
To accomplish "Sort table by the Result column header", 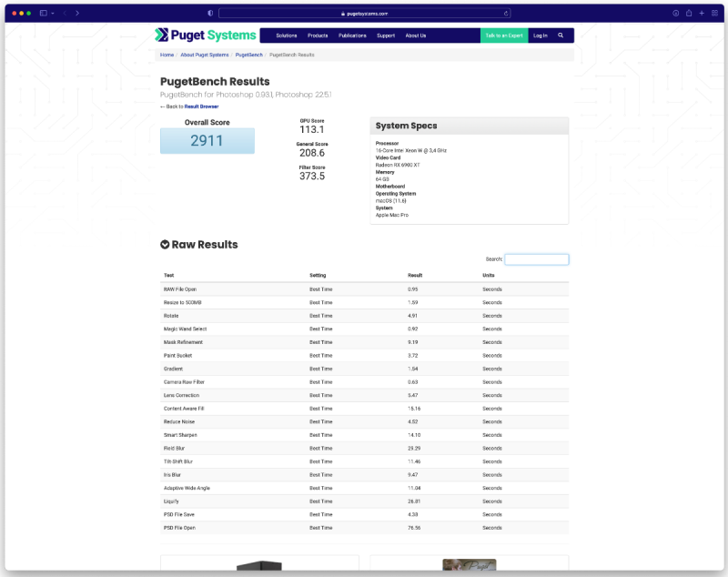I will (x=415, y=275).
